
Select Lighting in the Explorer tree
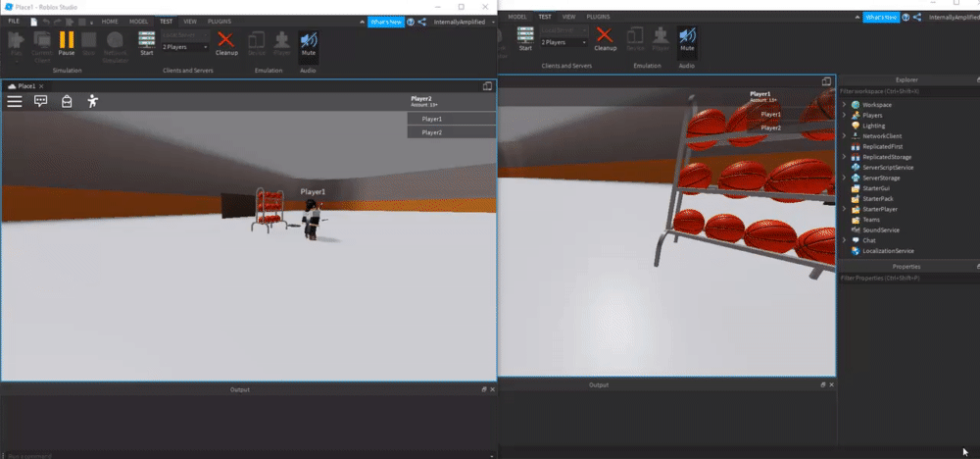pos(874,126)
